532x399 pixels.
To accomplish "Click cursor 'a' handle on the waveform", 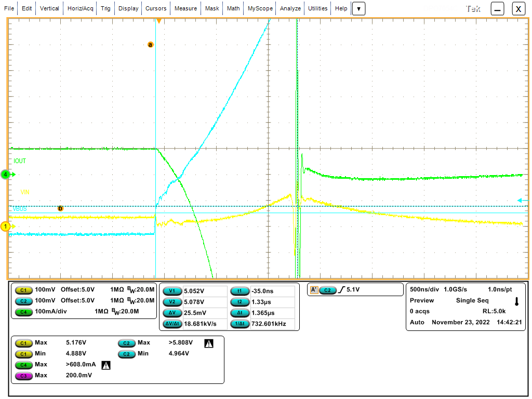I will tap(151, 45).
